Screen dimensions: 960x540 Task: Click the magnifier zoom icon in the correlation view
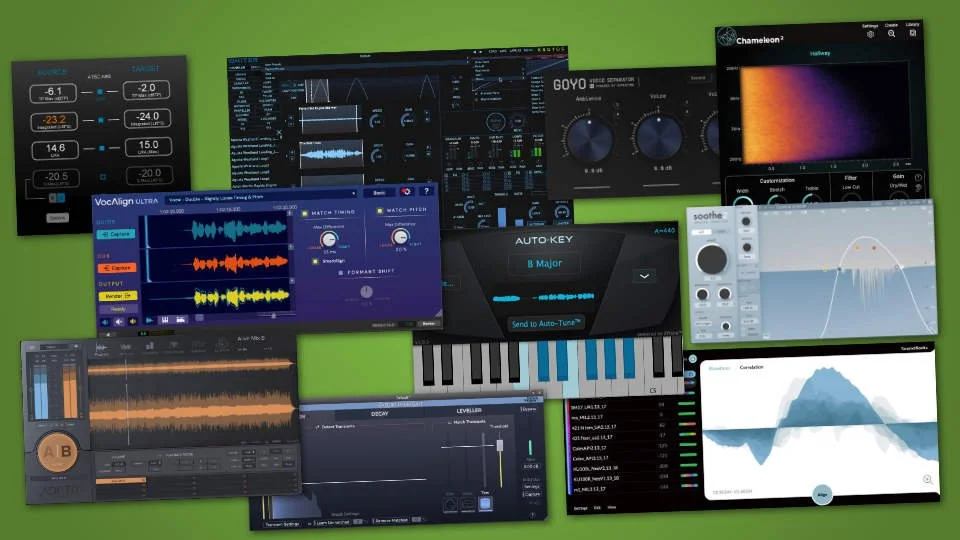tap(927, 479)
